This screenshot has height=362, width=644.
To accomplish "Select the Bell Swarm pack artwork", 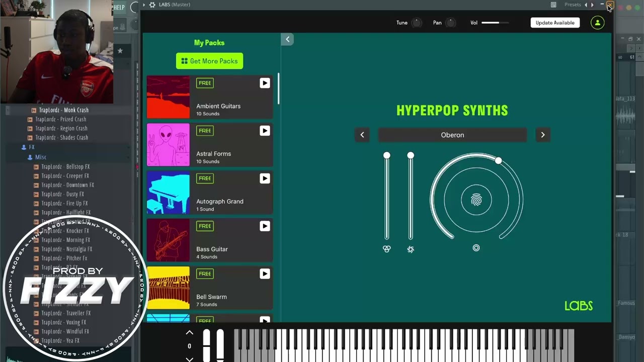I will point(168,288).
